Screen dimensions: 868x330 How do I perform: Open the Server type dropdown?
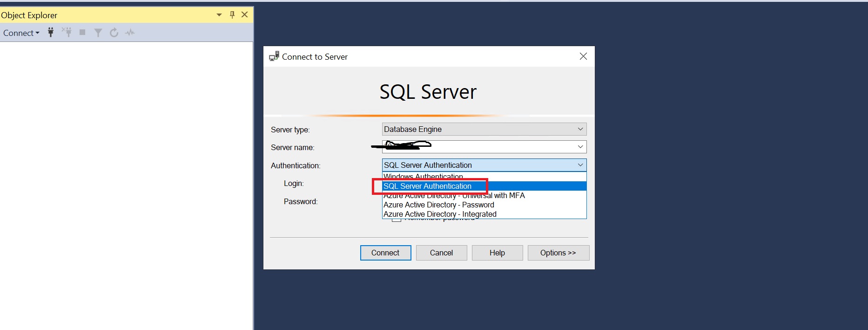(x=484, y=129)
